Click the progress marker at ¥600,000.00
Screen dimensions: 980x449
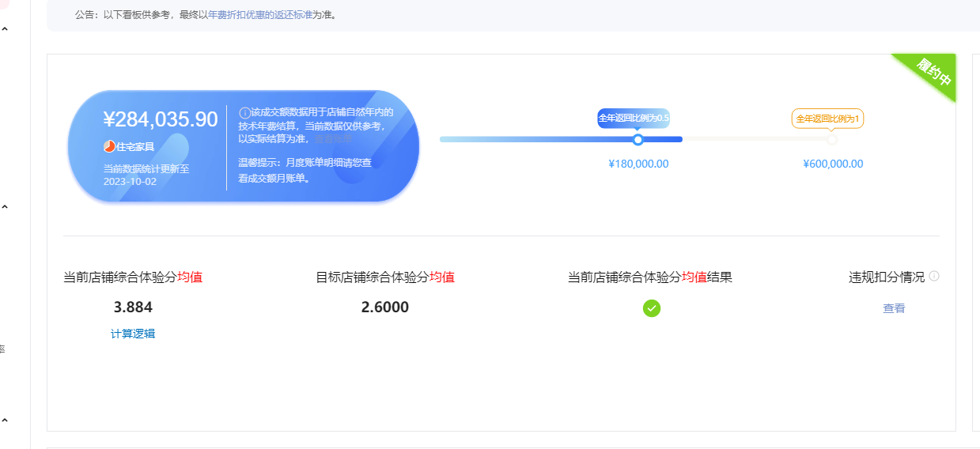pyautogui.click(x=831, y=140)
